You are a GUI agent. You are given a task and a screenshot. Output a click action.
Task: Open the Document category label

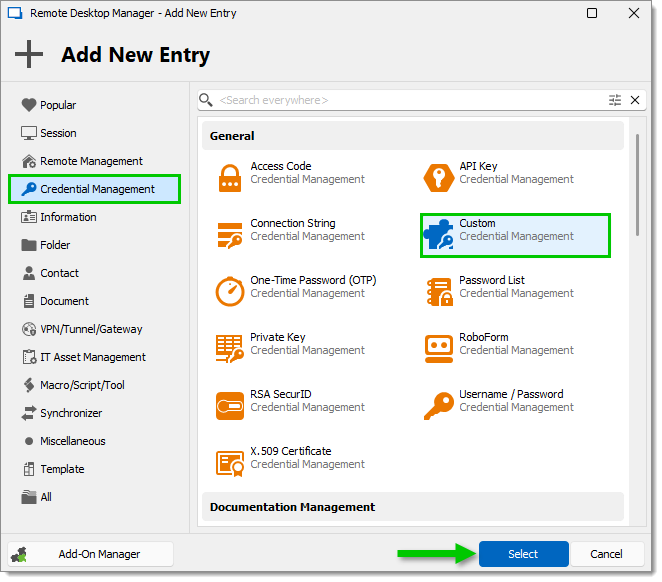coord(65,301)
